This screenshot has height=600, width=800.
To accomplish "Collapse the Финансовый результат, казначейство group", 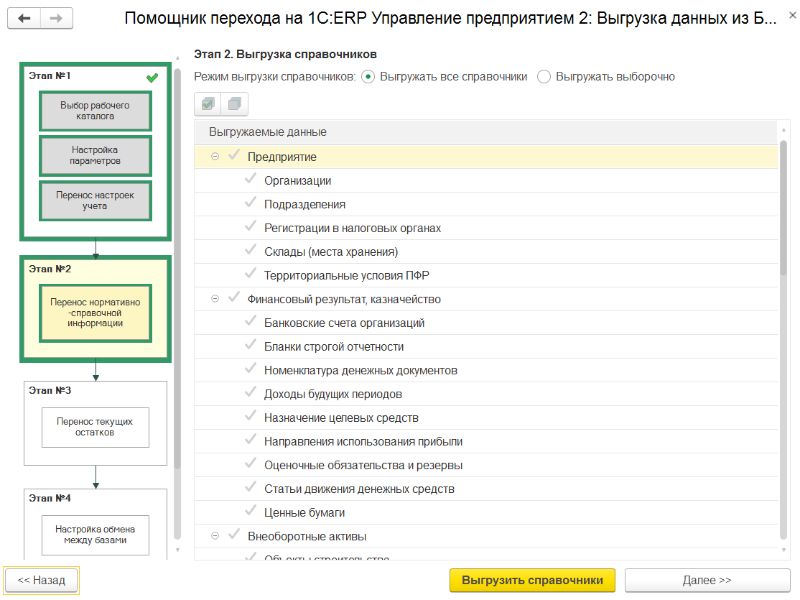I will click(215, 299).
